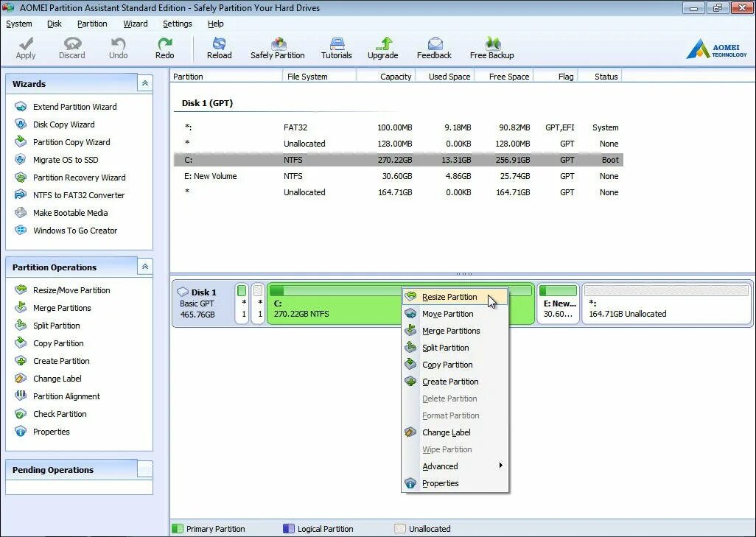Select Create Partition in context menu
This screenshot has height=537, width=756.
[x=455, y=382]
